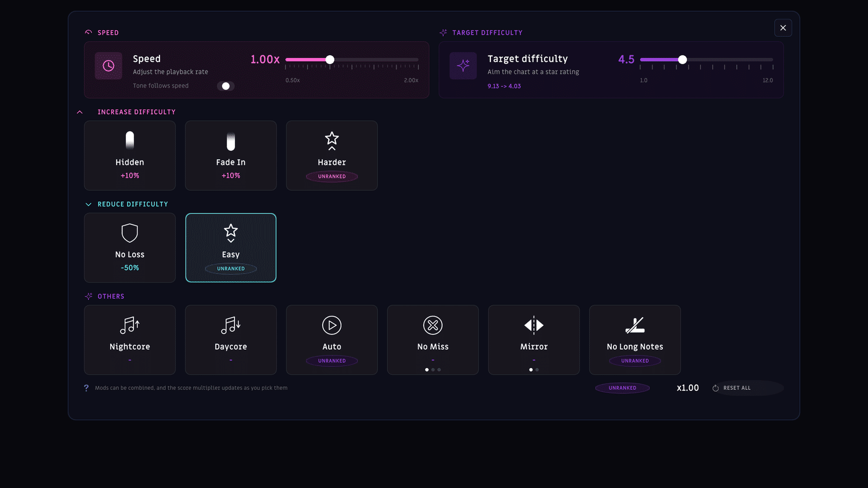This screenshot has width=868, height=488.
Task: Activate the Daycore mod
Action: (231, 340)
